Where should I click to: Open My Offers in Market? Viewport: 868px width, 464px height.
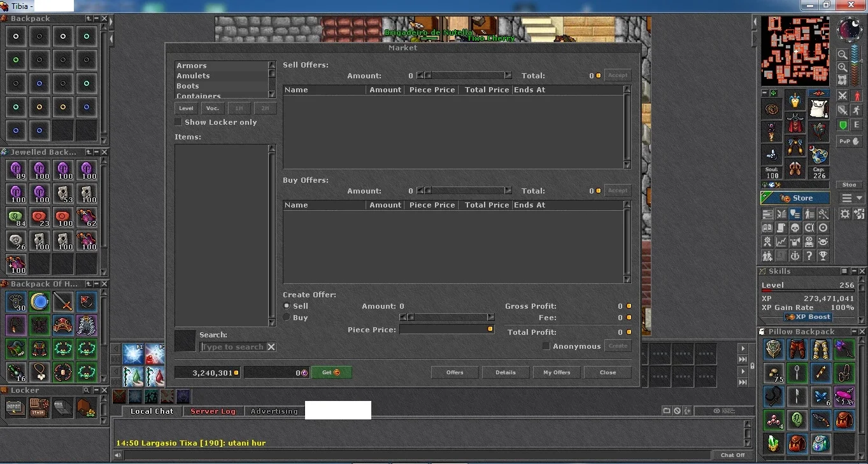(557, 372)
